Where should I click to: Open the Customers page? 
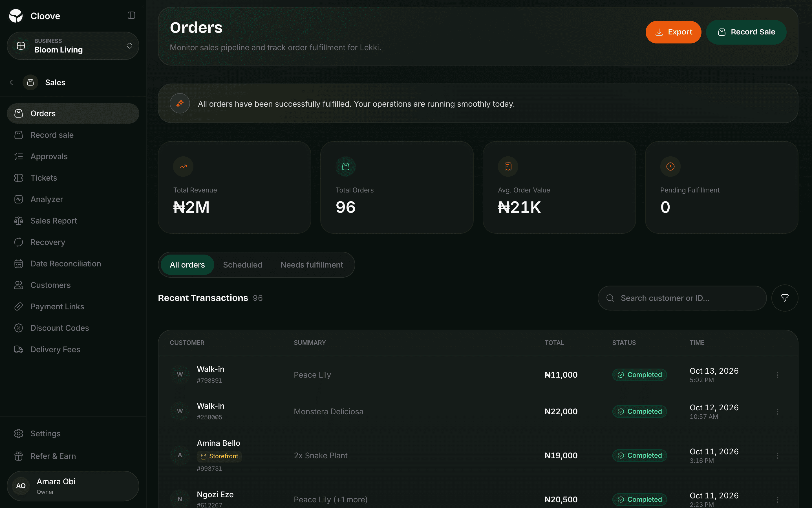click(73, 285)
